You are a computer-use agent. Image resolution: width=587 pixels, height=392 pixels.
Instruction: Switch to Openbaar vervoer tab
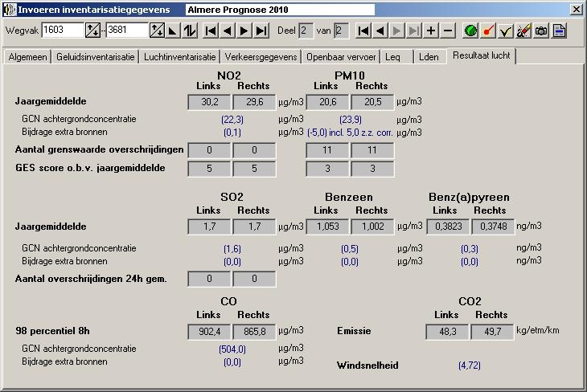pyautogui.click(x=341, y=57)
